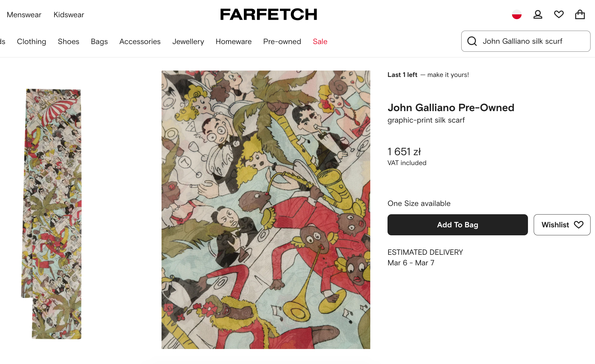Go to the Menswear section
The width and height of the screenshot is (595, 364).
(24, 15)
